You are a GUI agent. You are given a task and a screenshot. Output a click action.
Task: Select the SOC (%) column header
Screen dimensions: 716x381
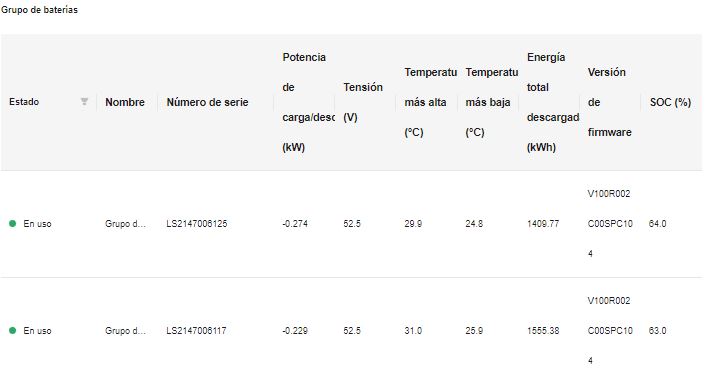point(670,102)
